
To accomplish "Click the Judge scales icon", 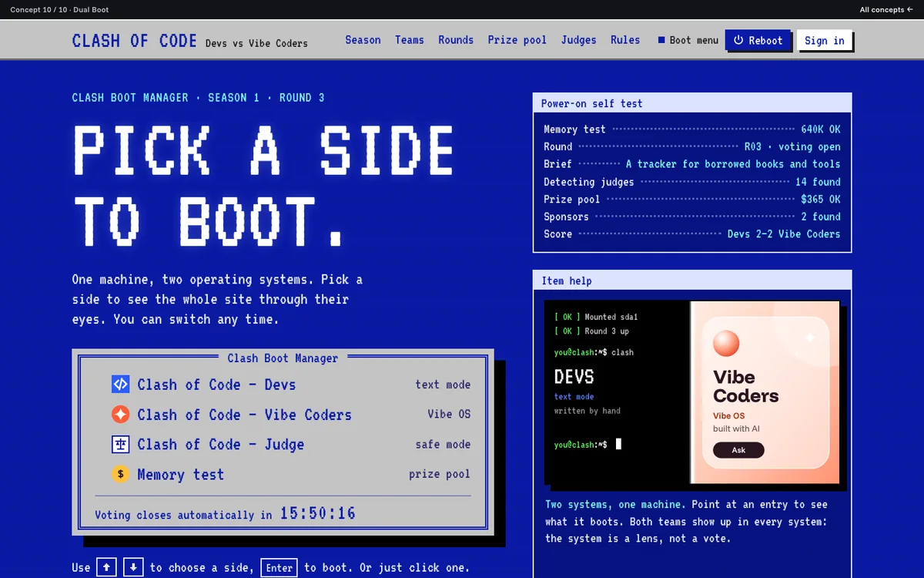I will tap(121, 445).
